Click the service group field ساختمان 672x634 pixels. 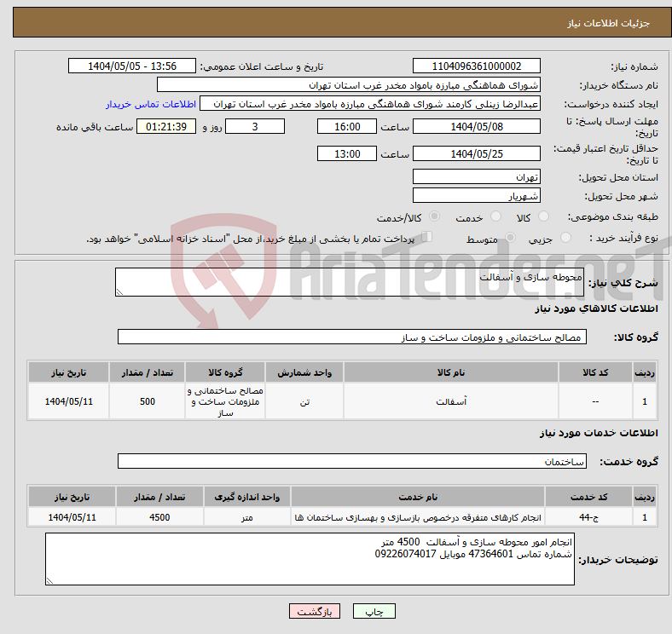point(352,461)
